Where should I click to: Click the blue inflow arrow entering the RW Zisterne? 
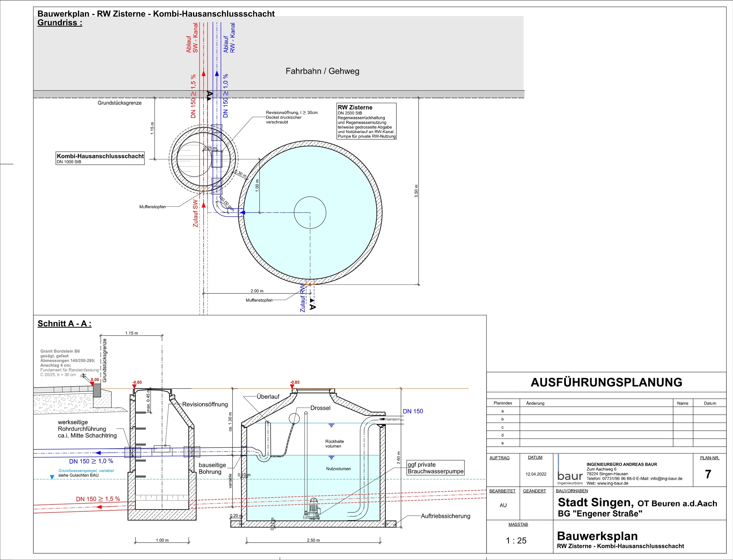pyautogui.click(x=243, y=212)
